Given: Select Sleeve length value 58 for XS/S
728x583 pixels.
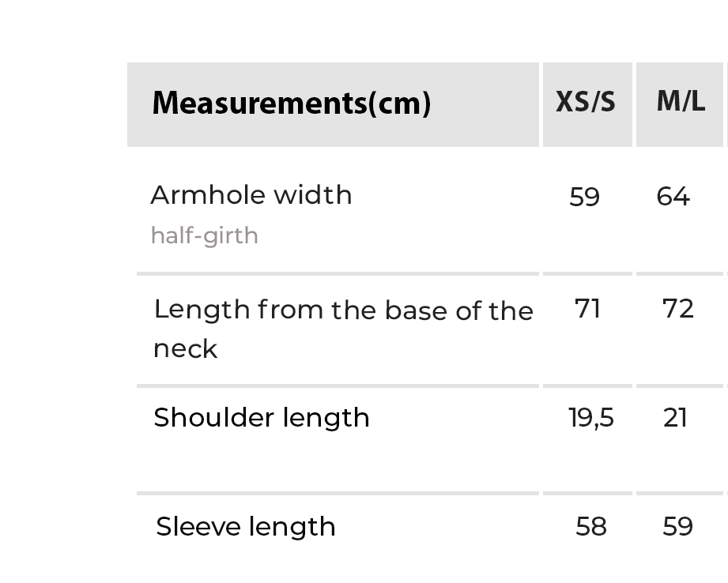Looking at the screenshot, I should pos(591,527).
